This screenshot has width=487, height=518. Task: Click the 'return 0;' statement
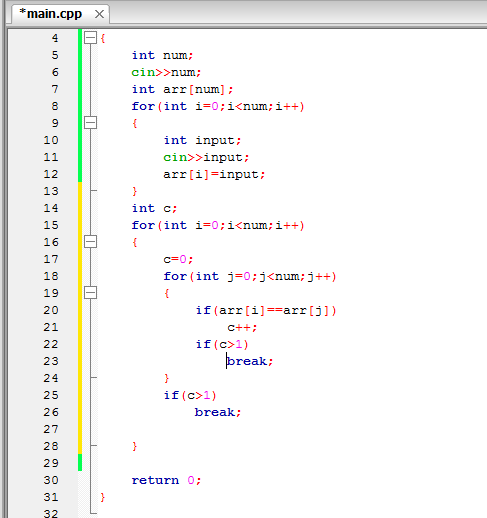click(x=166, y=480)
